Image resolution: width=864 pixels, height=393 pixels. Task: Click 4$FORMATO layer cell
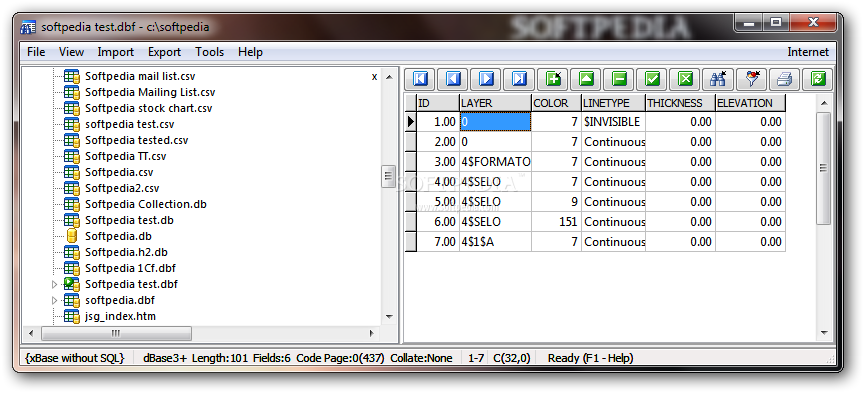[x=495, y=162]
